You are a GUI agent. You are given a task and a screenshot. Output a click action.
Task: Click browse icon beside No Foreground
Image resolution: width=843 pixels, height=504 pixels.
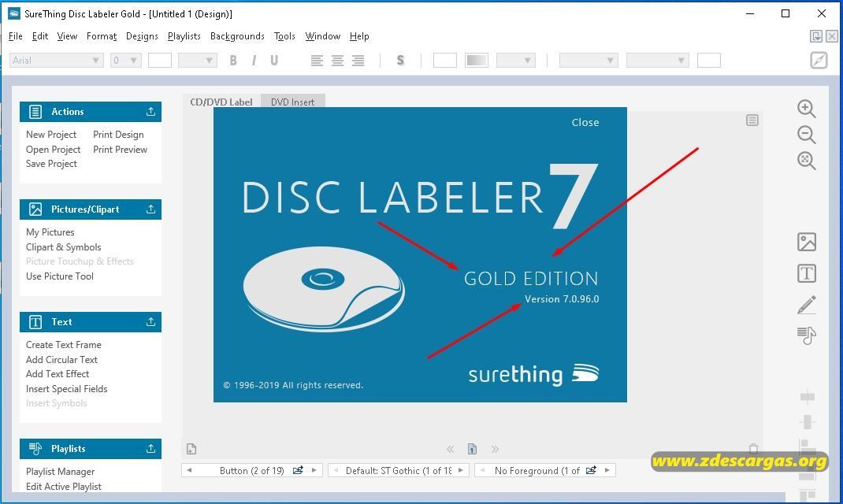pyautogui.click(x=591, y=470)
